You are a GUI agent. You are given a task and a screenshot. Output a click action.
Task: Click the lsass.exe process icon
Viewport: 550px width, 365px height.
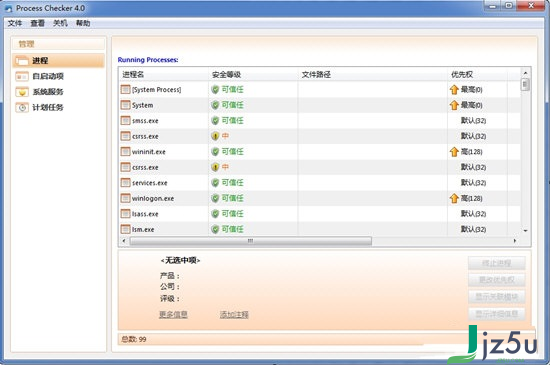point(125,214)
